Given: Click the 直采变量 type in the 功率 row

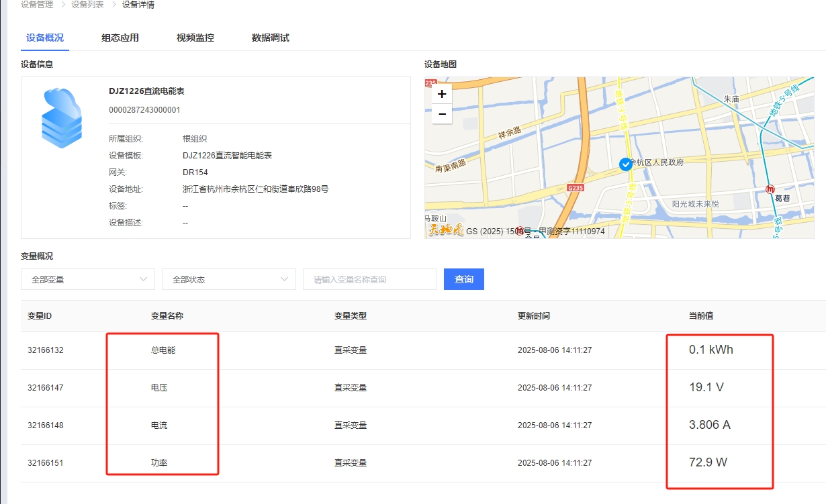Looking at the screenshot, I should 351,463.
